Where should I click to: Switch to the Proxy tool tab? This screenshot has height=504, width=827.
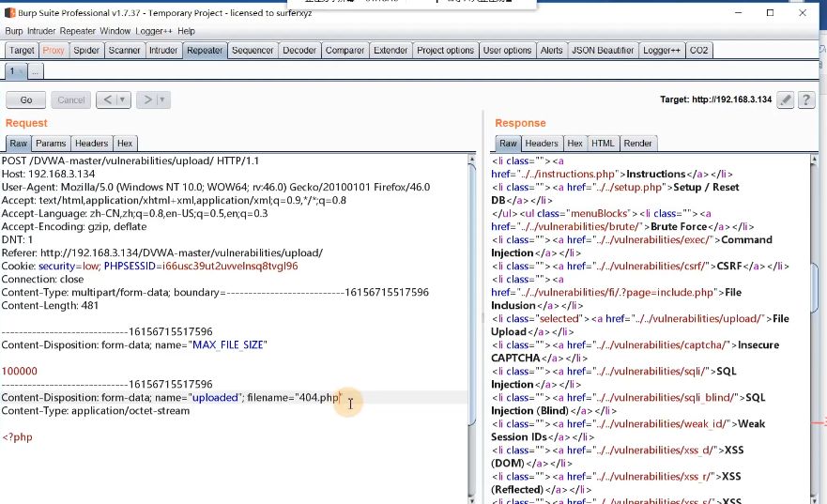(54, 51)
